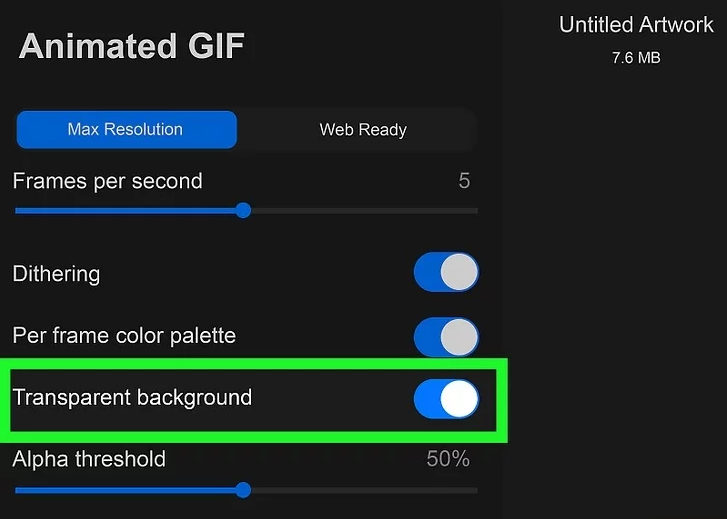The width and height of the screenshot is (727, 519).
Task: Click the Frames per second slider handle
Action: (243, 211)
